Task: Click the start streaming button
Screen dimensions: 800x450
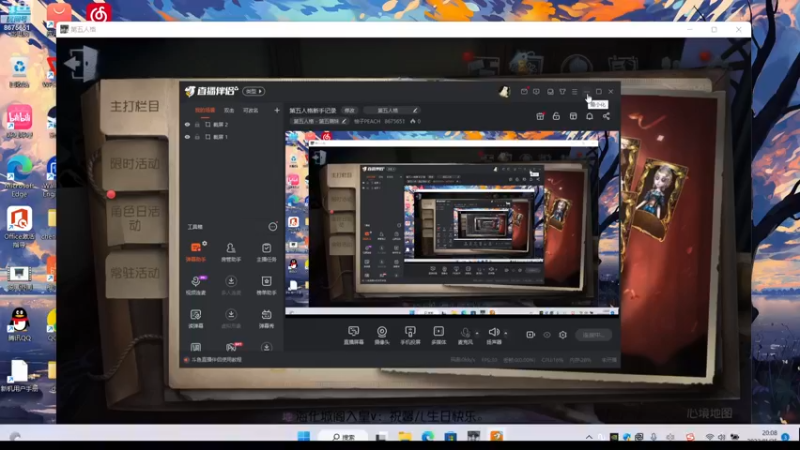Action: coord(593,335)
